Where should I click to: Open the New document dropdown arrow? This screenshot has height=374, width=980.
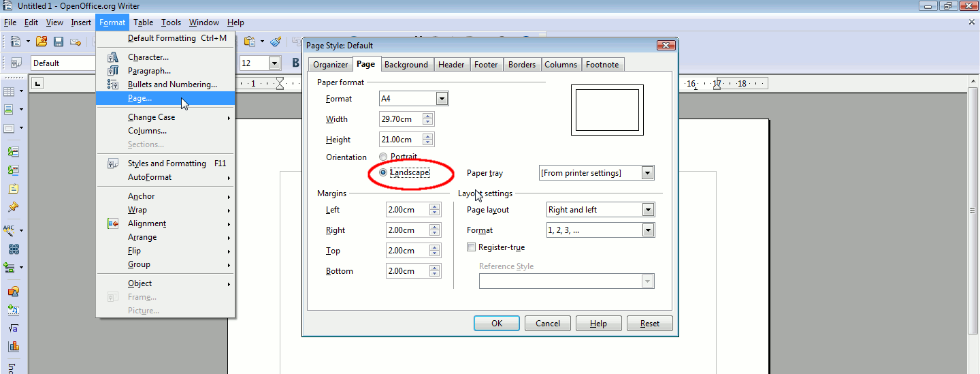[28, 42]
